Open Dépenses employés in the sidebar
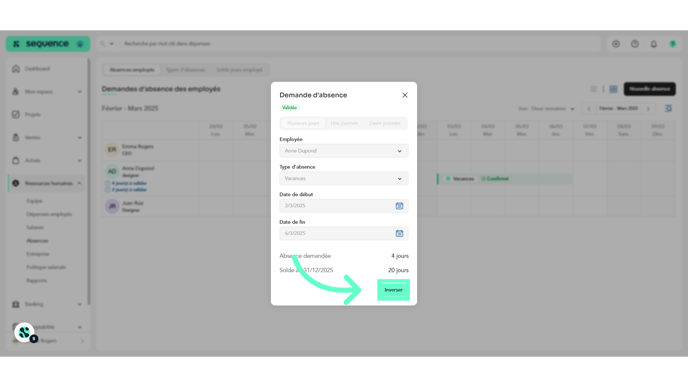This screenshot has width=688, height=387. click(49, 214)
